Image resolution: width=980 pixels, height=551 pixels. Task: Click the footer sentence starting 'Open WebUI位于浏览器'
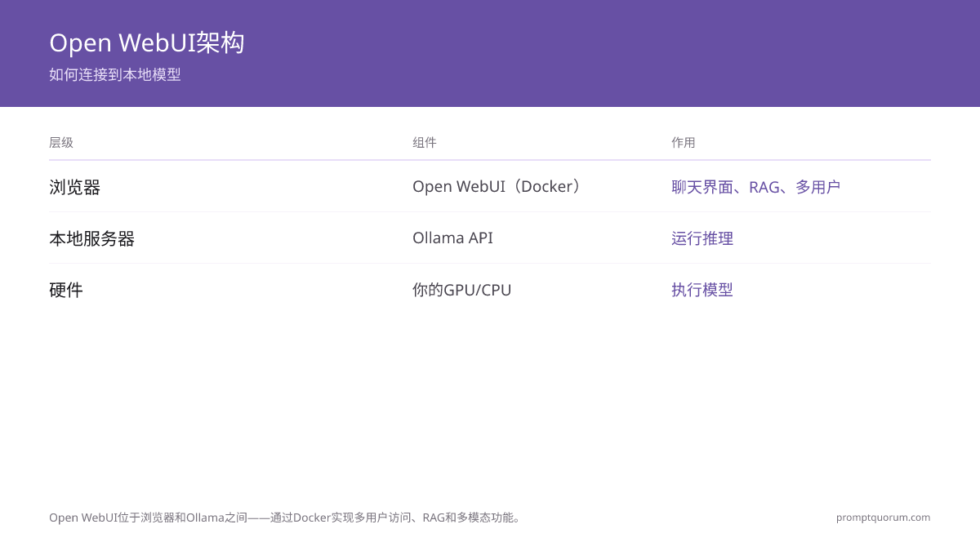(285, 518)
